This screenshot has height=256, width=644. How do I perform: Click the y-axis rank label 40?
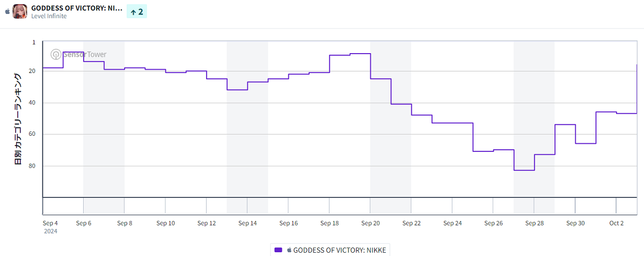(32, 103)
